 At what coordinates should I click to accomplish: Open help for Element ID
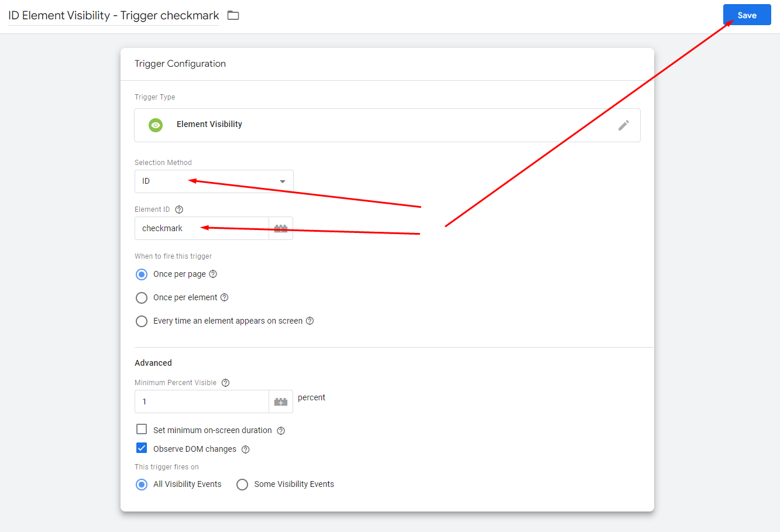click(179, 210)
